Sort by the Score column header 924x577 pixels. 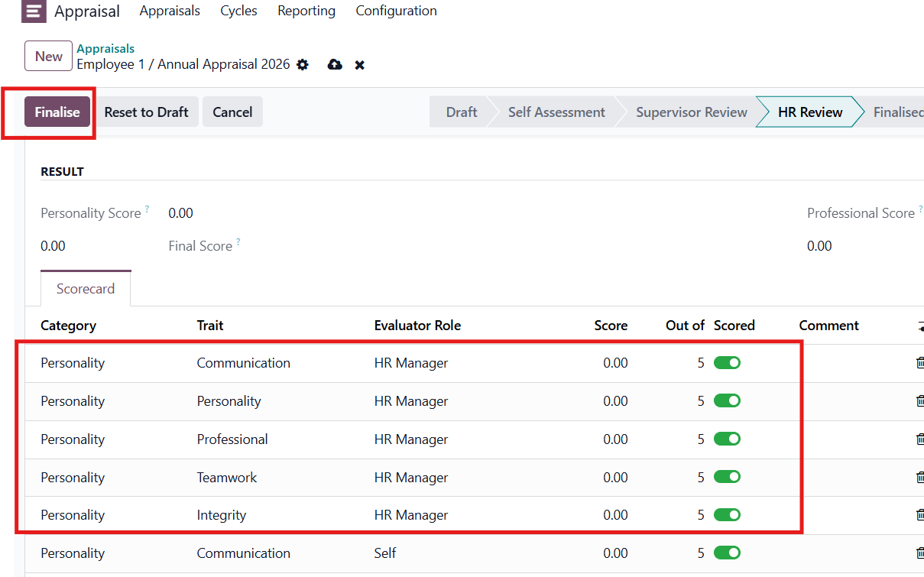[x=611, y=326]
